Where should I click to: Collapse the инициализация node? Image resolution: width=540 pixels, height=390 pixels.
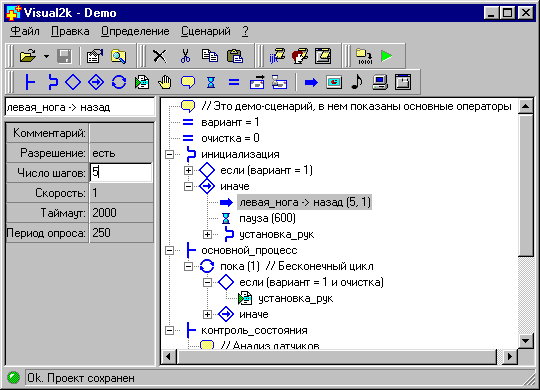tap(169, 154)
